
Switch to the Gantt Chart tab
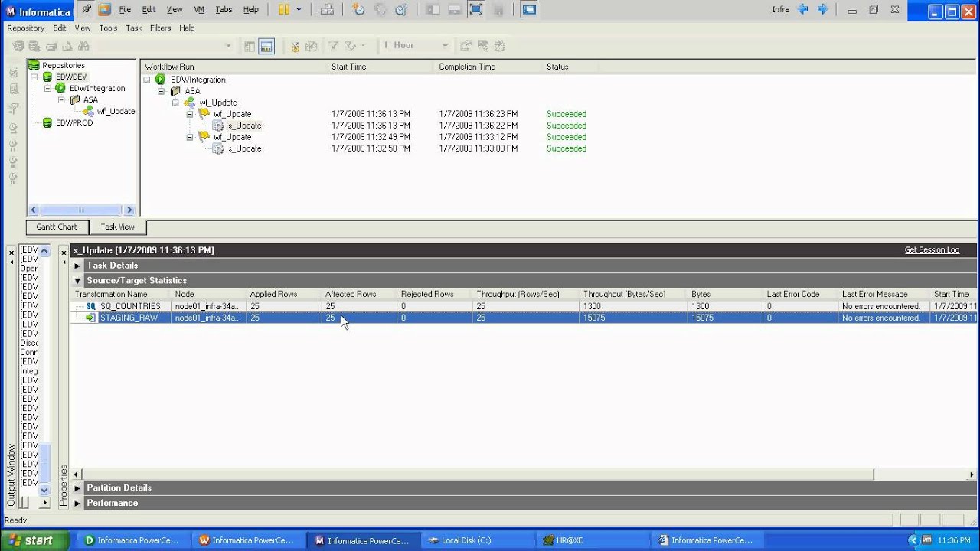click(57, 227)
